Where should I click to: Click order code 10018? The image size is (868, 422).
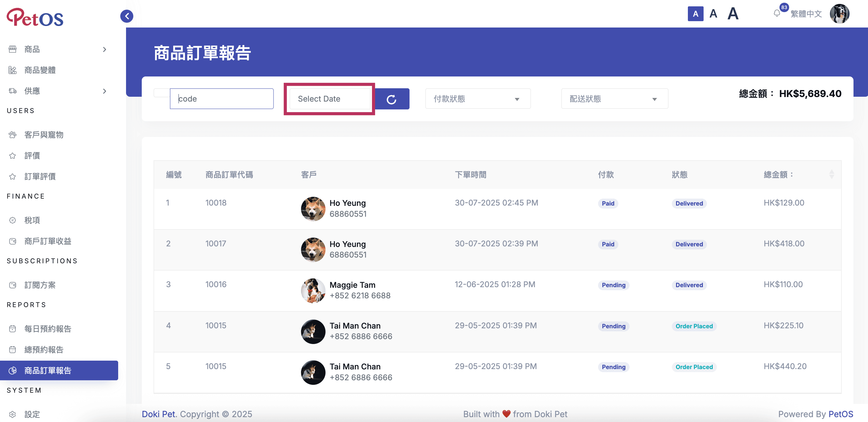[x=216, y=203]
